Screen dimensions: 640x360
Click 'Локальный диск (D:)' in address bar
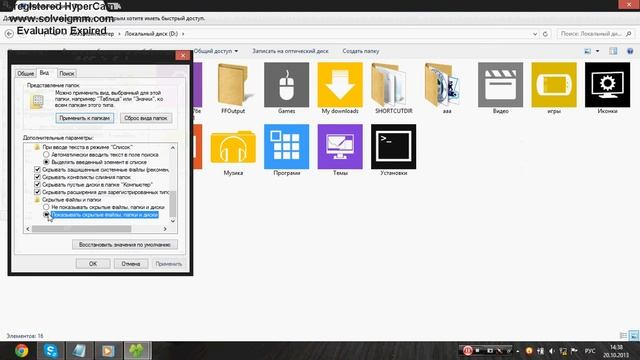151,34
